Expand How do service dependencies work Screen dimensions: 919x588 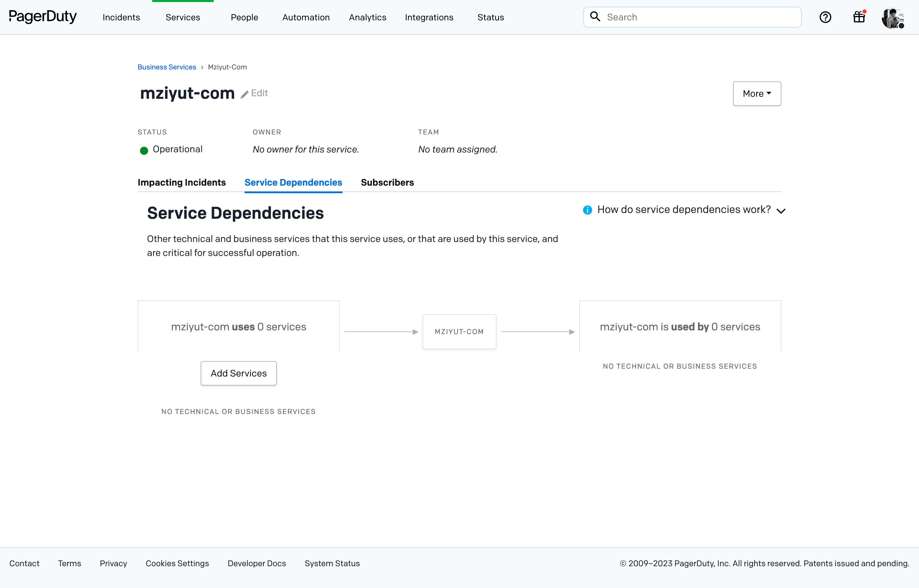[684, 210]
